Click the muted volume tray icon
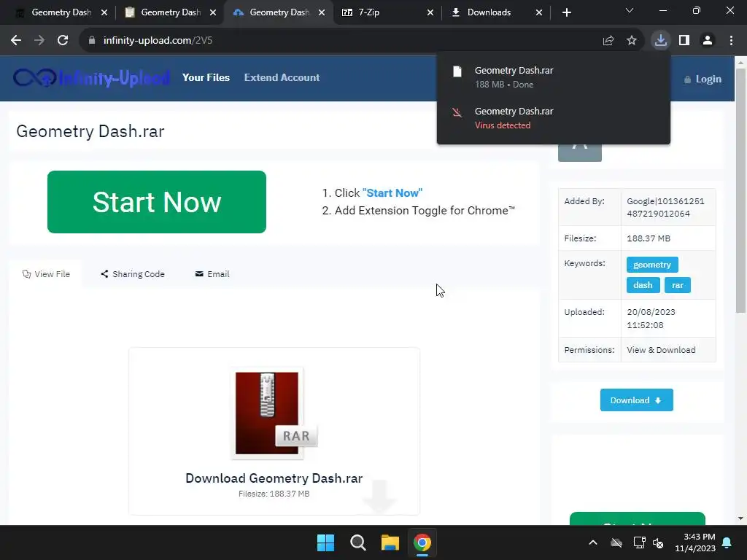This screenshot has width=747, height=560. pyautogui.click(x=658, y=542)
